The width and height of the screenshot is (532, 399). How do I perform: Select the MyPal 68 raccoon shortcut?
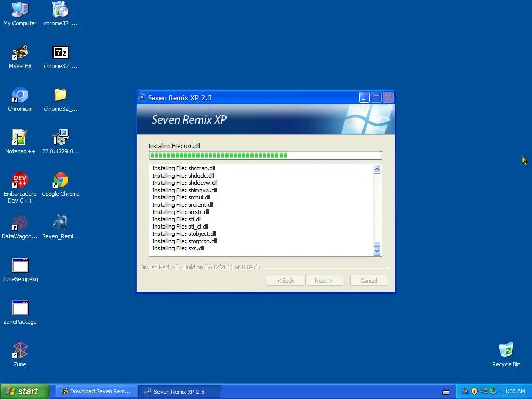pyautogui.click(x=20, y=57)
